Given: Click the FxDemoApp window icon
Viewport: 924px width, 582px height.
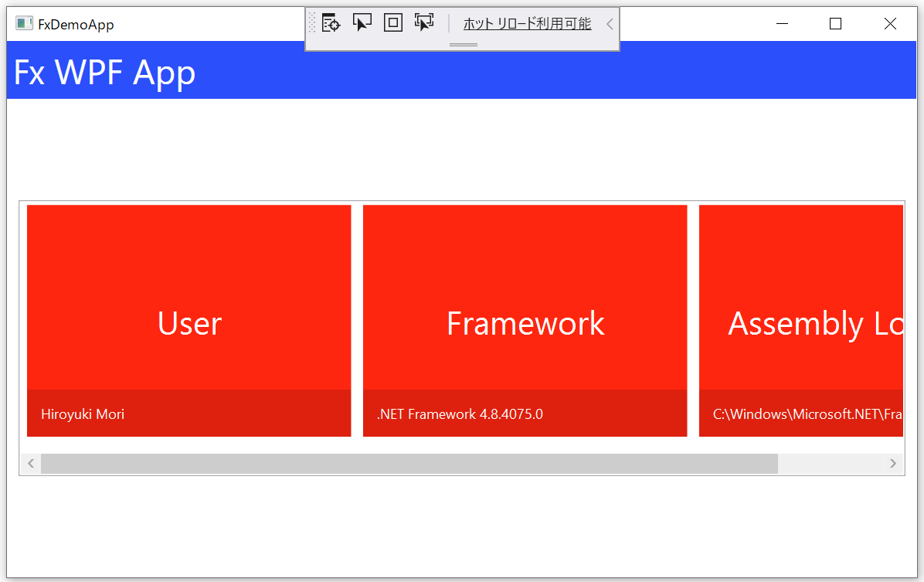Looking at the screenshot, I should click(24, 24).
